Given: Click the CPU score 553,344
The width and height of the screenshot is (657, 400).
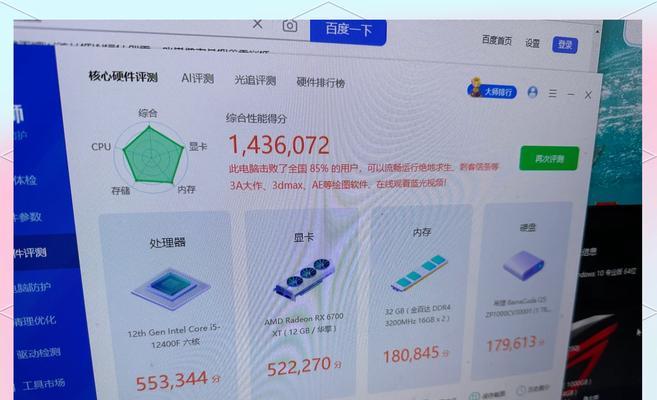Looking at the screenshot, I should click(x=172, y=381).
